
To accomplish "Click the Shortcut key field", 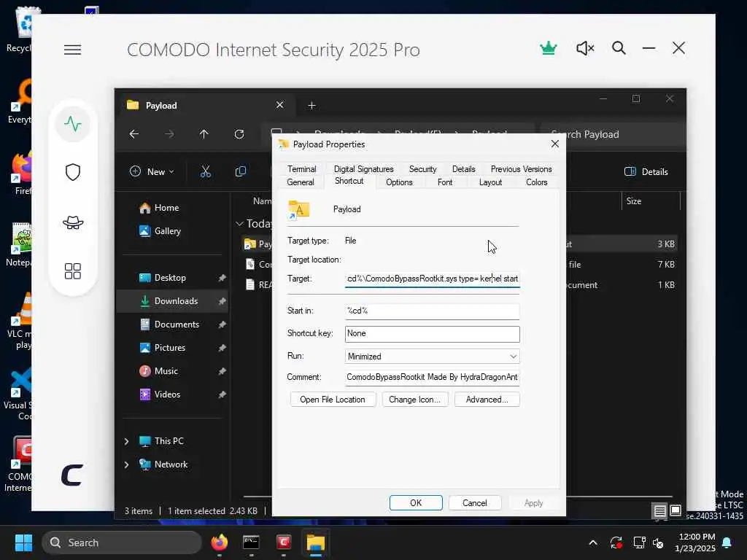I will pyautogui.click(x=432, y=334).
